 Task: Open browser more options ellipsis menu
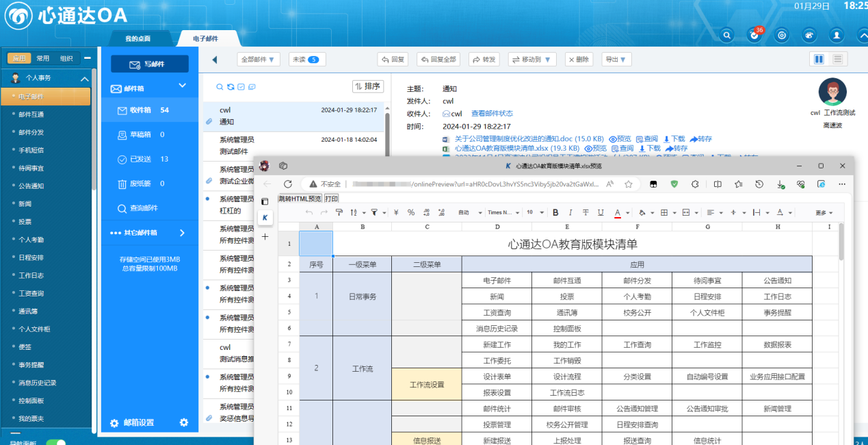(x=843, y=184)
